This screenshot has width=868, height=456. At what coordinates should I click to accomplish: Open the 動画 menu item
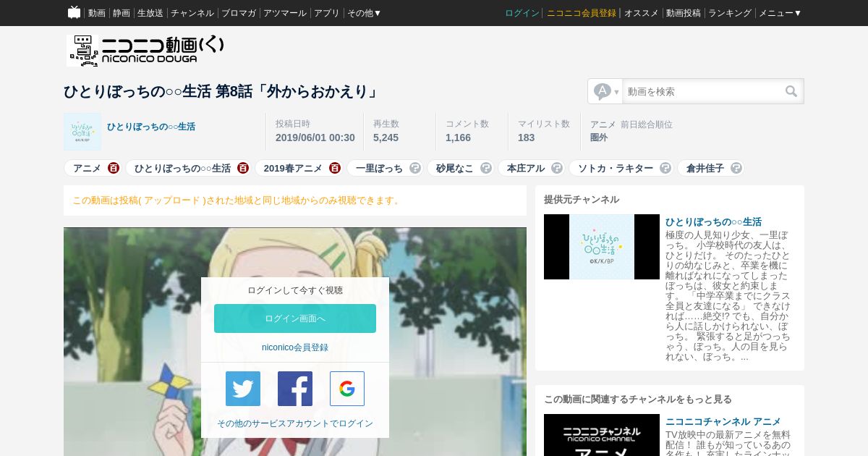[x=97, y=13]
